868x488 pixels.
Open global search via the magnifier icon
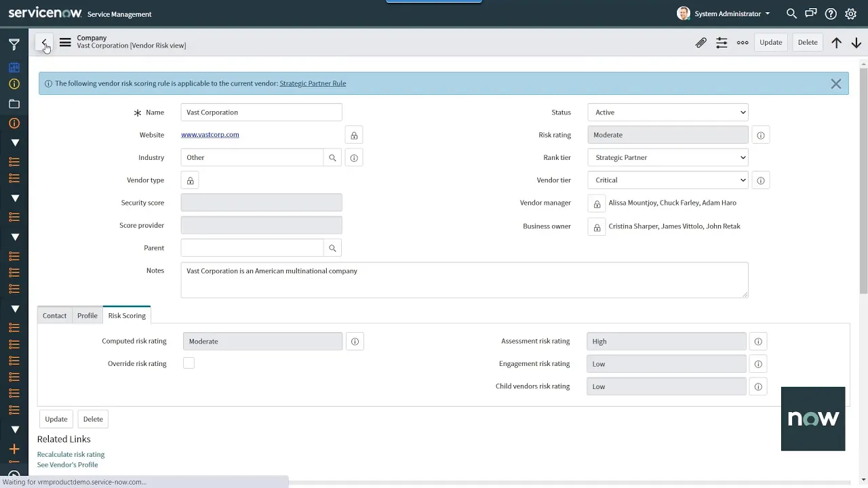791,14
